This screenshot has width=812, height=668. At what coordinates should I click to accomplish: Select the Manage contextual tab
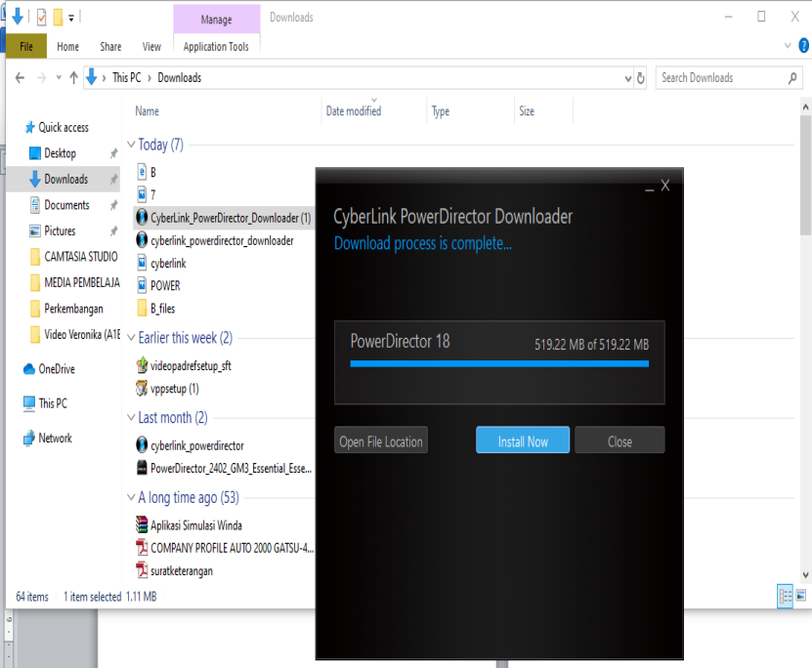(217, 20)
